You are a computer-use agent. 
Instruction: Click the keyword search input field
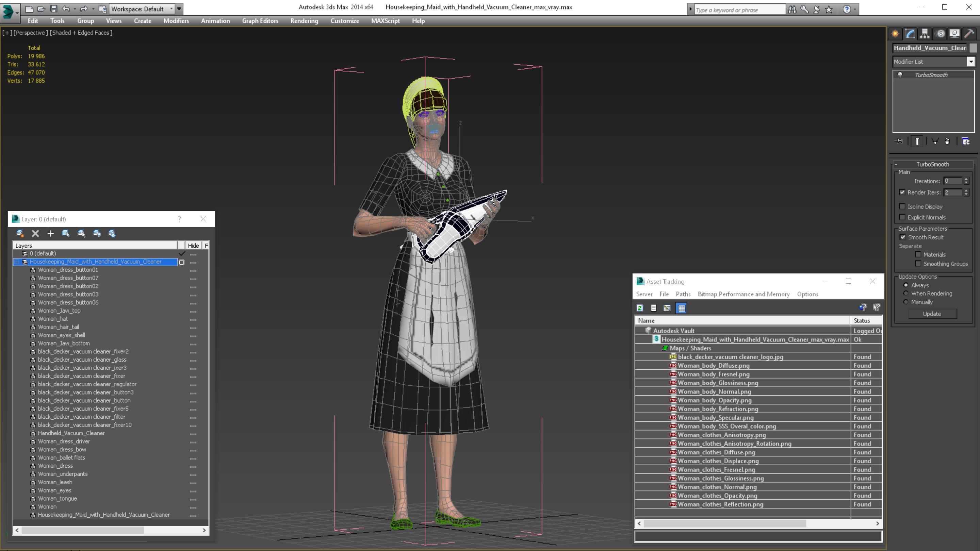[739, 10]
